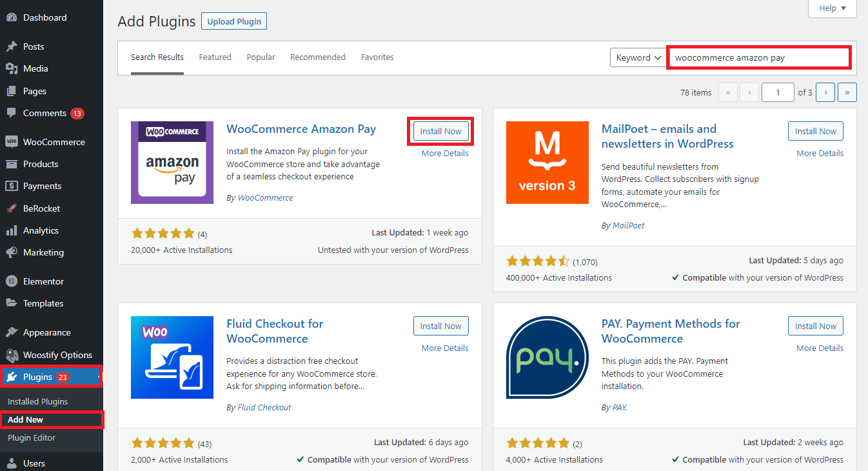
Task: Open the PAY. plugin logo thumbnail
Action: 547,357
